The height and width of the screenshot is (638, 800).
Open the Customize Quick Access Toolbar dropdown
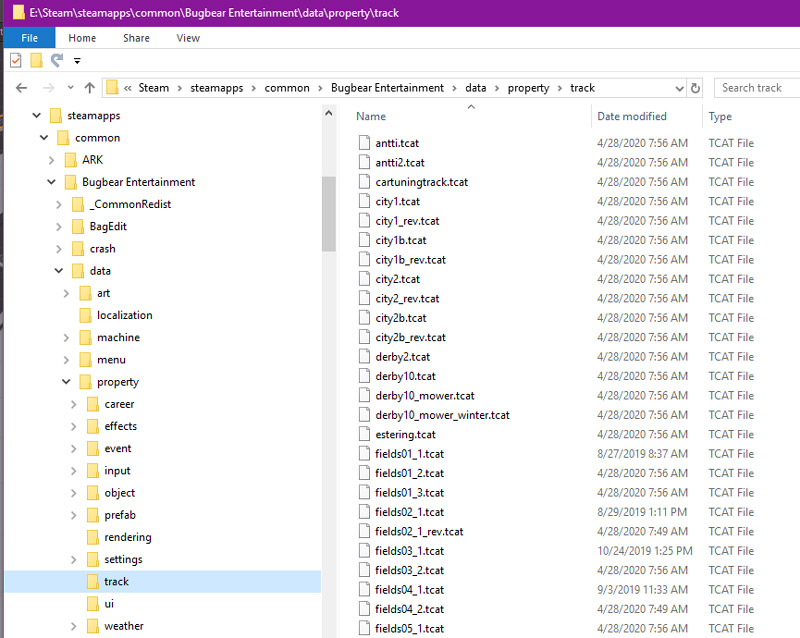tap(77, 61)
